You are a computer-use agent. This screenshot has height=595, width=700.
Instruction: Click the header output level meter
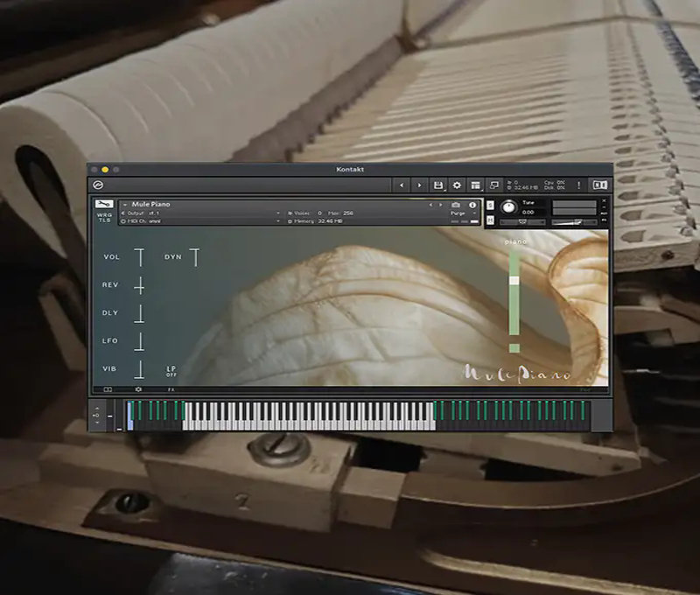tap(574, 208)
